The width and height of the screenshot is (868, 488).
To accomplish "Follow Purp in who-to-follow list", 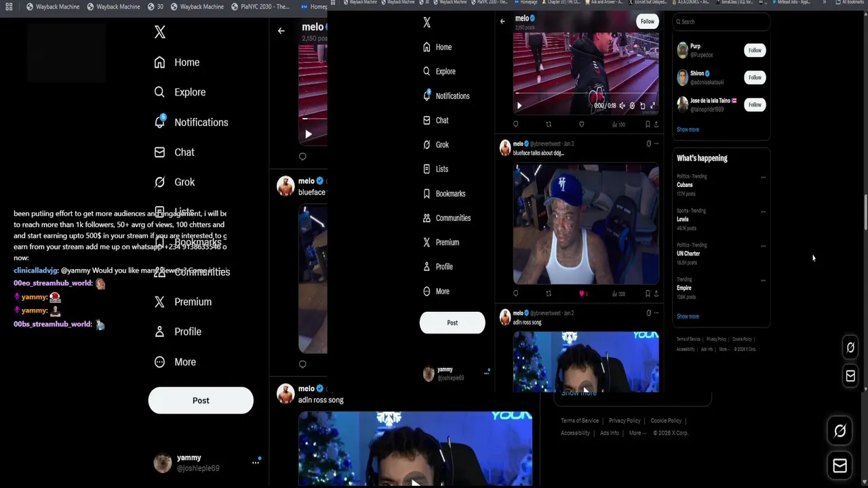I will [x=755, y=50].
